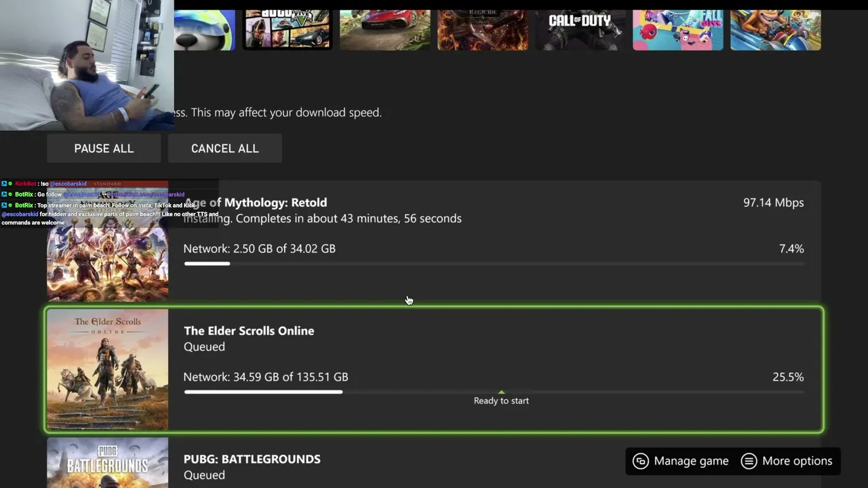Click the PUBG Battlegrounds cover art
This screenshot has width=868, height=488.
(x=107, y=463)
